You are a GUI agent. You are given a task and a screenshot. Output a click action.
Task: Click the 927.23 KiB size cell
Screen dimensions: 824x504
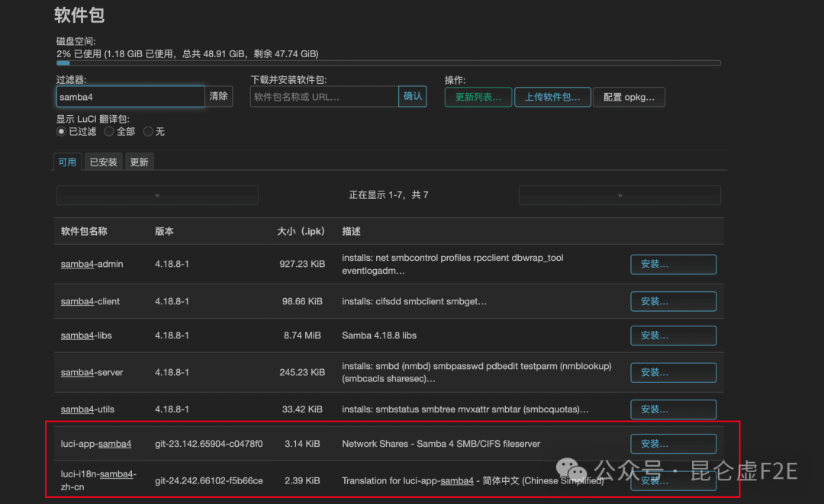302,264
